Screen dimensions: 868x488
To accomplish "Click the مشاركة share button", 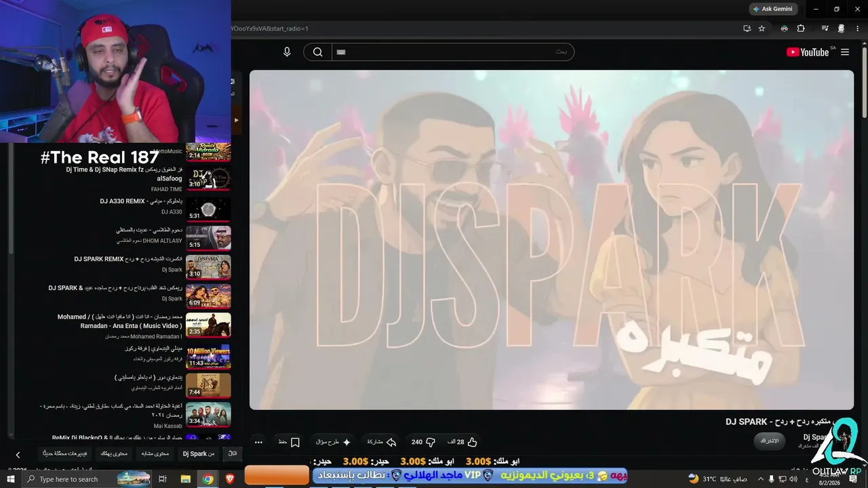I will point(380,442).
